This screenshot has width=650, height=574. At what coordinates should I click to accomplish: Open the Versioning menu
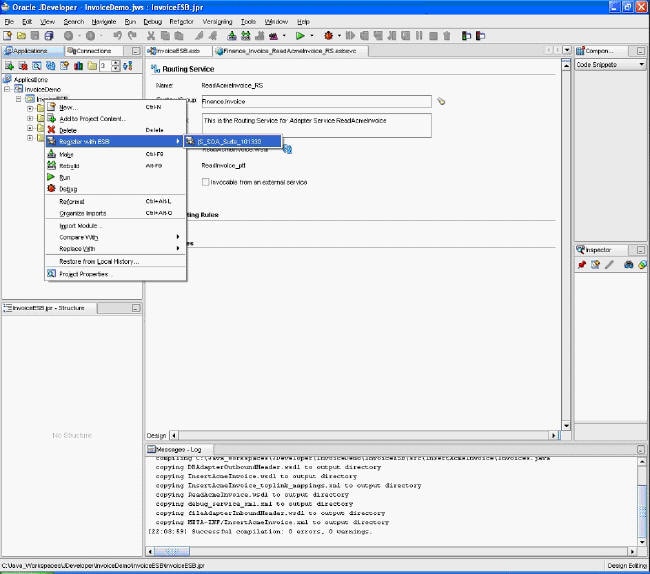(x=217, y=22)
